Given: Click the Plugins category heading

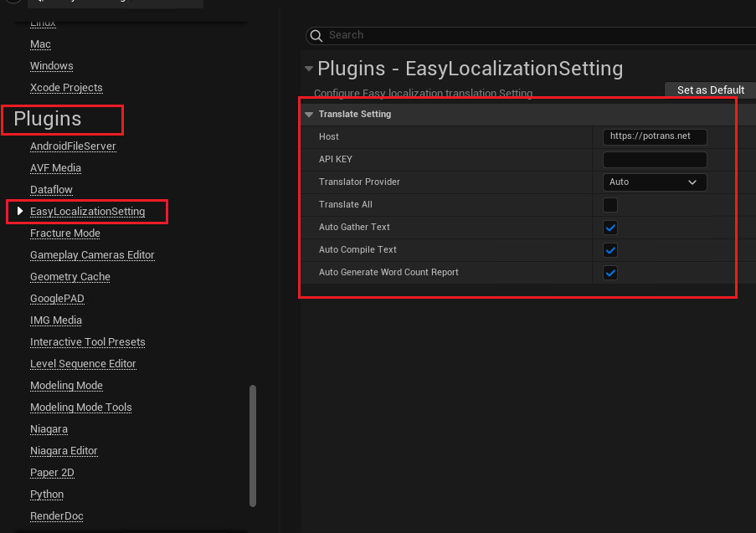Looking at the screenshot, I should [x=47, y=119].
